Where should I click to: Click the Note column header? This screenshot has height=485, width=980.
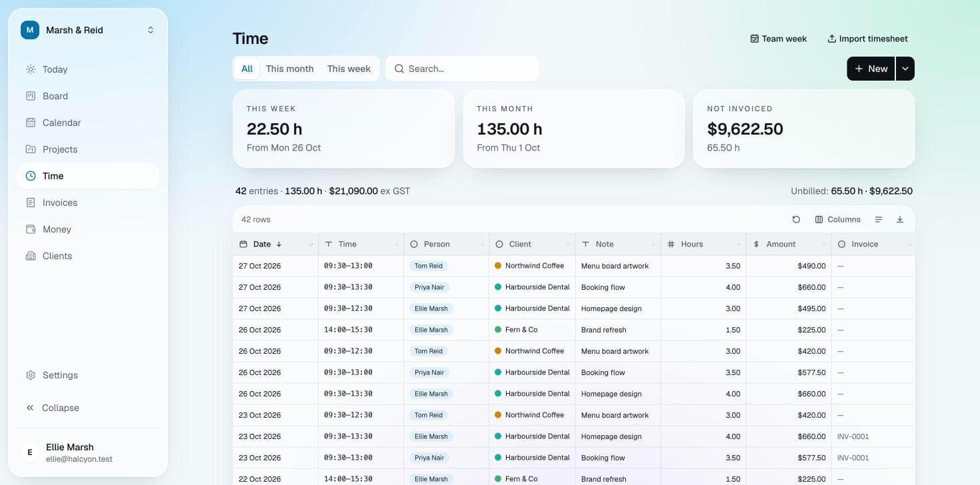click(x=617, y=244)
